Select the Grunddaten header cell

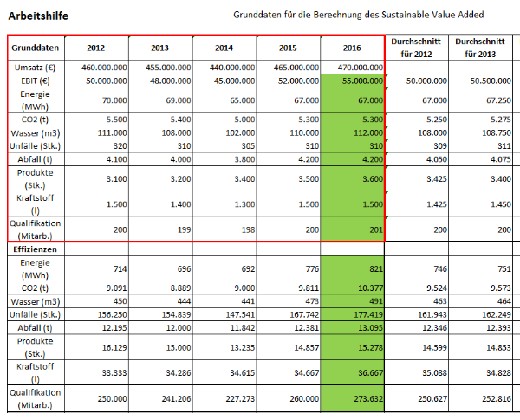coord(36,48)
